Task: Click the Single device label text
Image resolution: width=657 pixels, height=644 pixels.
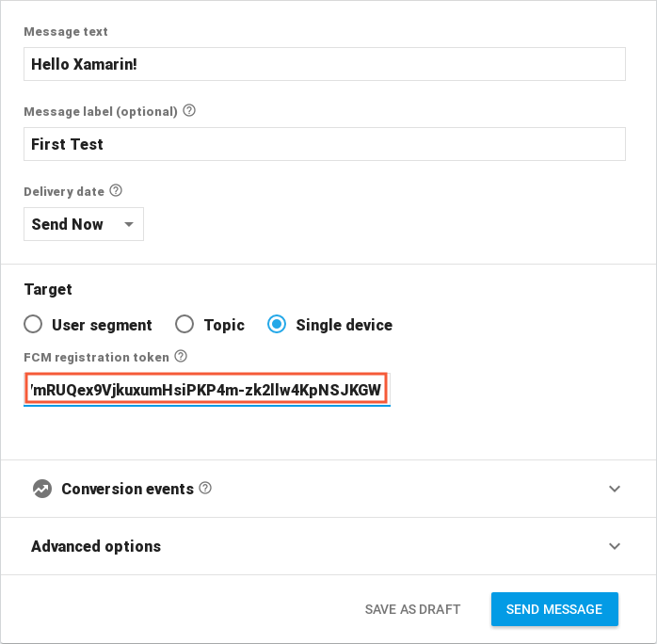Action: coord(344,325)
